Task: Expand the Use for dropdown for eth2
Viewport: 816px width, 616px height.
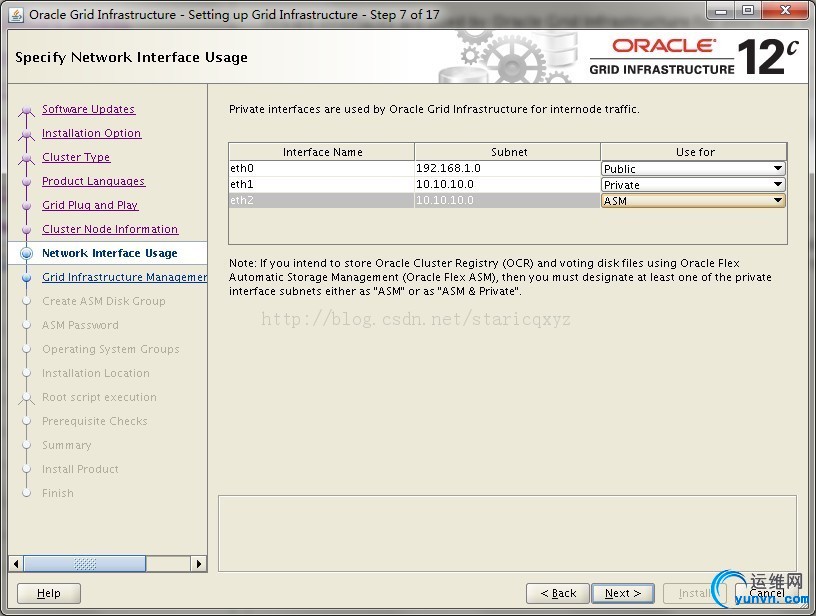Action: [x=693, y=201]
